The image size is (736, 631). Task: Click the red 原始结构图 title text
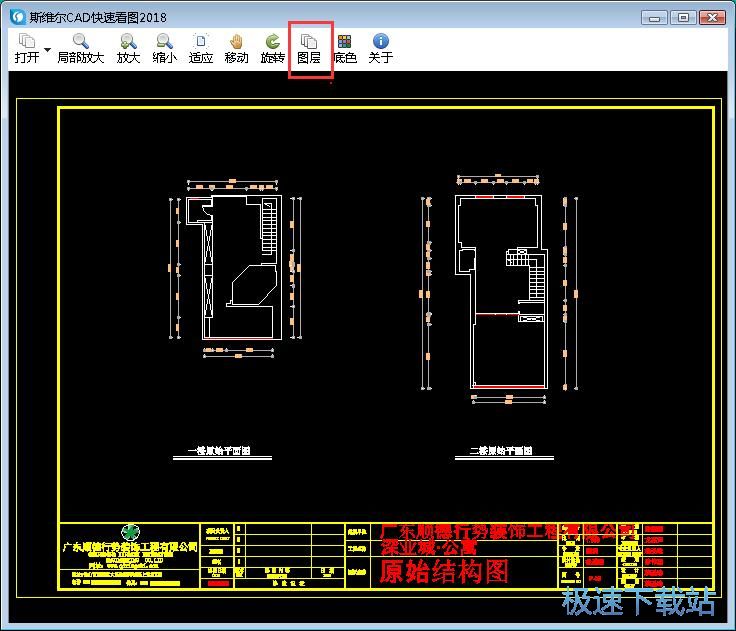point(444,571)
